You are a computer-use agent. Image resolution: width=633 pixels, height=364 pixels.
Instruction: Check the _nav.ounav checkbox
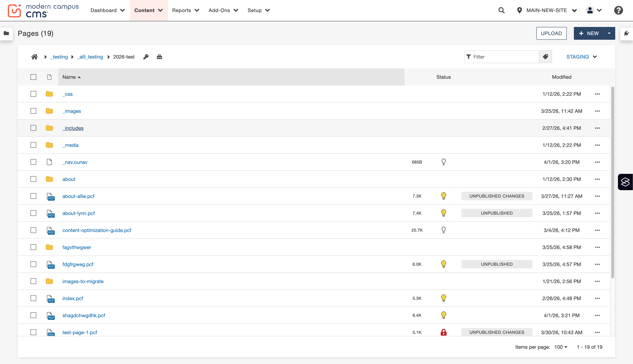[x=33, y=162]
